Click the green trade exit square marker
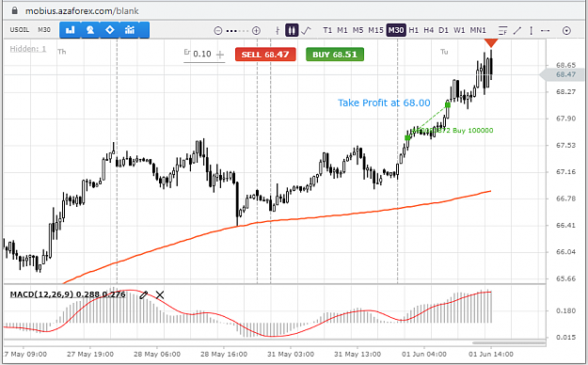Image resolution: width=588 pixels, height=365 pixels. tap(448, 104)
